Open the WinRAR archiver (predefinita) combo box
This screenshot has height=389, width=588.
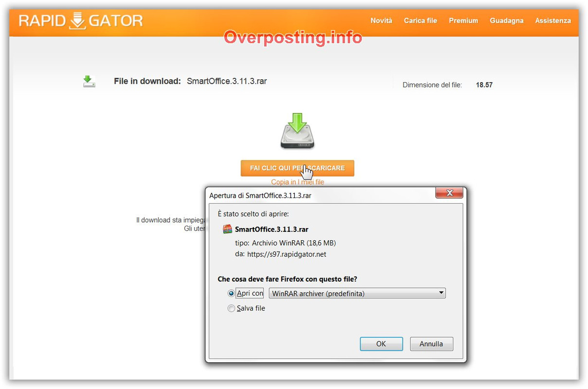[x=357, y=293]
